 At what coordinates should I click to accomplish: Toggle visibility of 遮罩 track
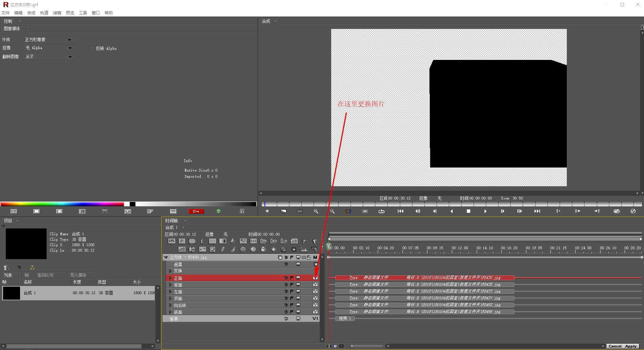pyautogui.click(x=286, y=264)
